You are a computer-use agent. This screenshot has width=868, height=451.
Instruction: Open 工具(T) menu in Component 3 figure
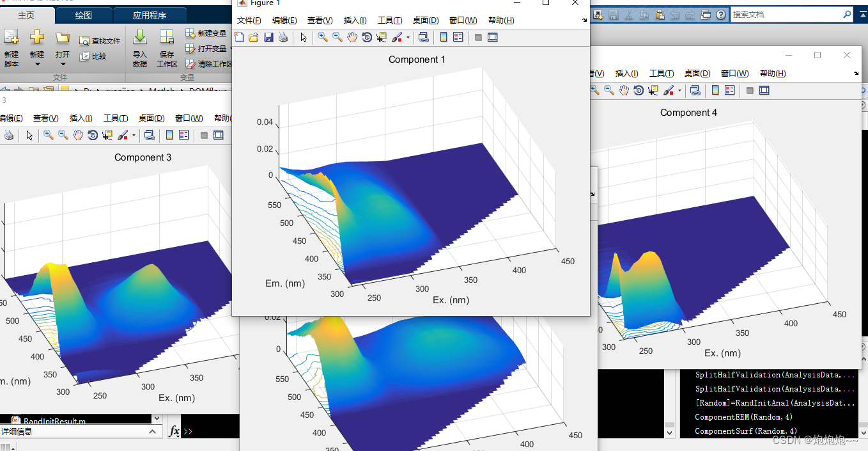pos(116,118)
